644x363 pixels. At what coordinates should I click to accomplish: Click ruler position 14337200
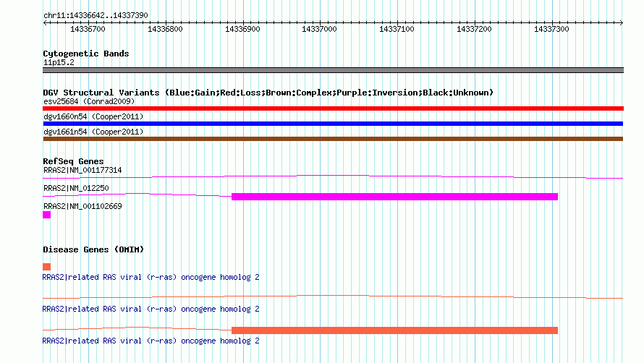point(475,29)
